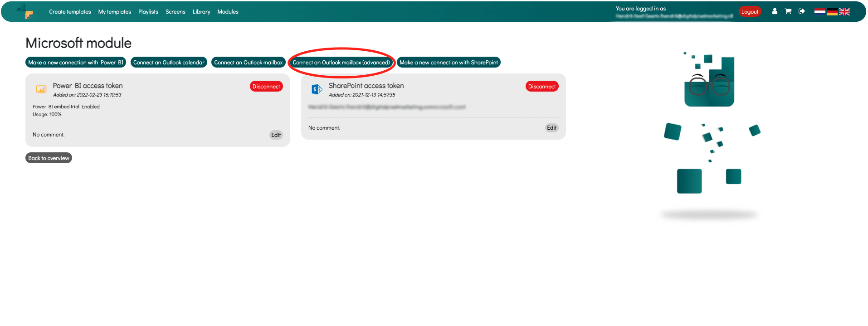
Task: Open the Modules menu item
Action: [228, 12]
